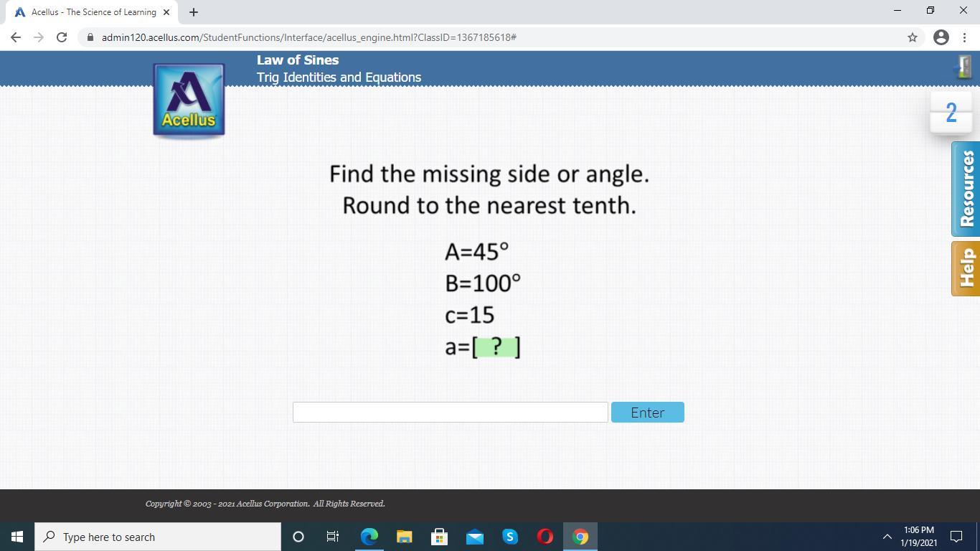Image resolution: width=980 pixels, height=551 pixels.
Task: Restore down the Chrome window
Action: point(930,11)
